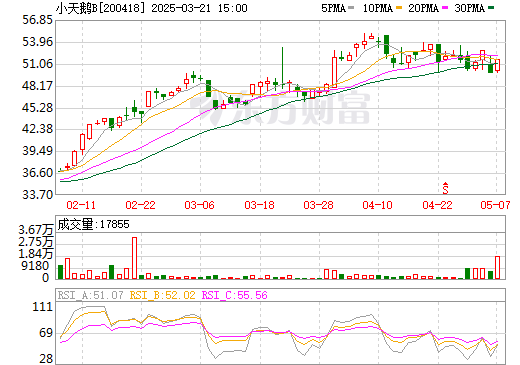Click the red S signal marker near 04-22
This screenshot has height=365, width=520.
tap(445, 188)
